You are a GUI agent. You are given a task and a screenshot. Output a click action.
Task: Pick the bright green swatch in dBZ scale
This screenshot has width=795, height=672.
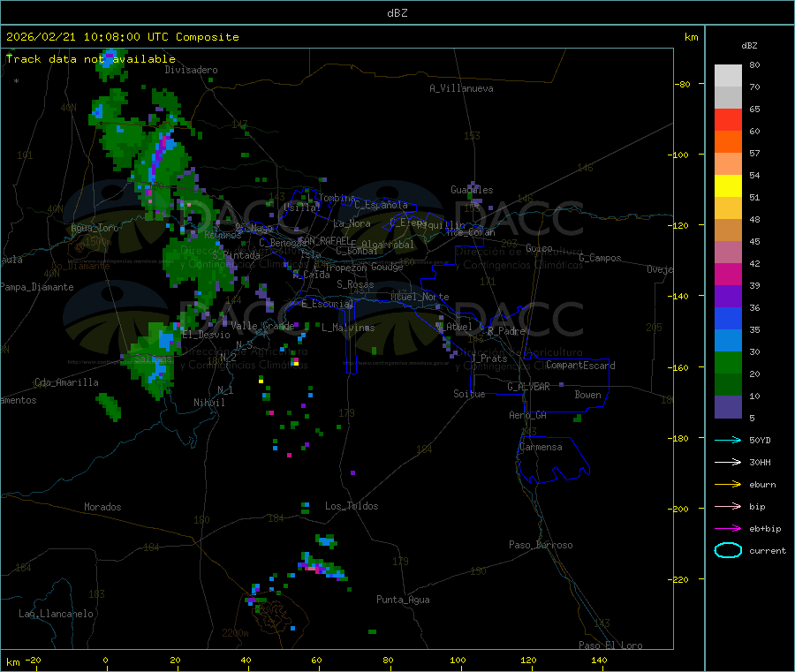[728, 362]
